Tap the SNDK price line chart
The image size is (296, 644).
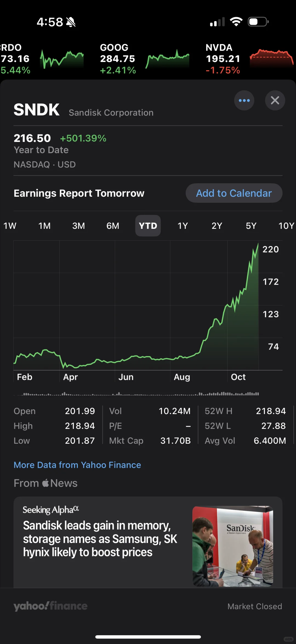pos(136,306)
